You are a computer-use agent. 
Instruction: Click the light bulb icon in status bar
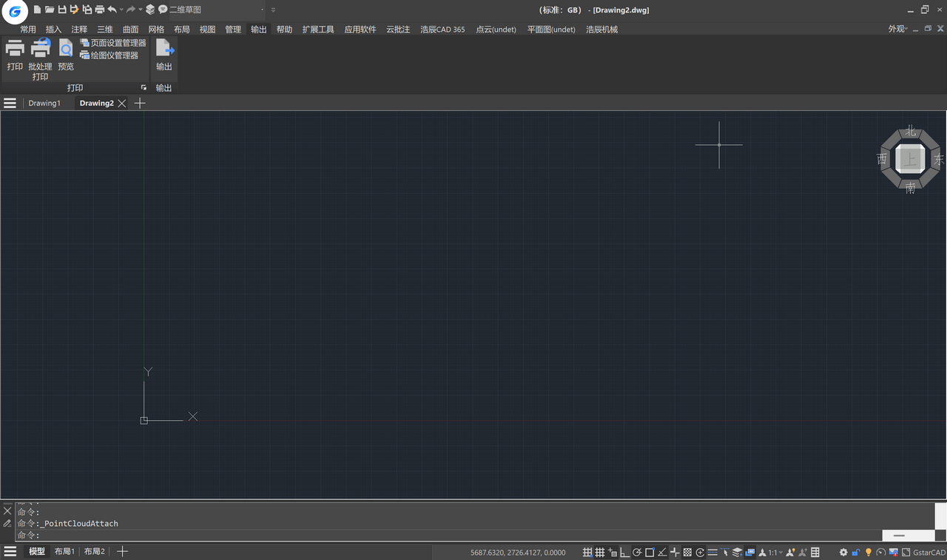(x=869, y=553)
